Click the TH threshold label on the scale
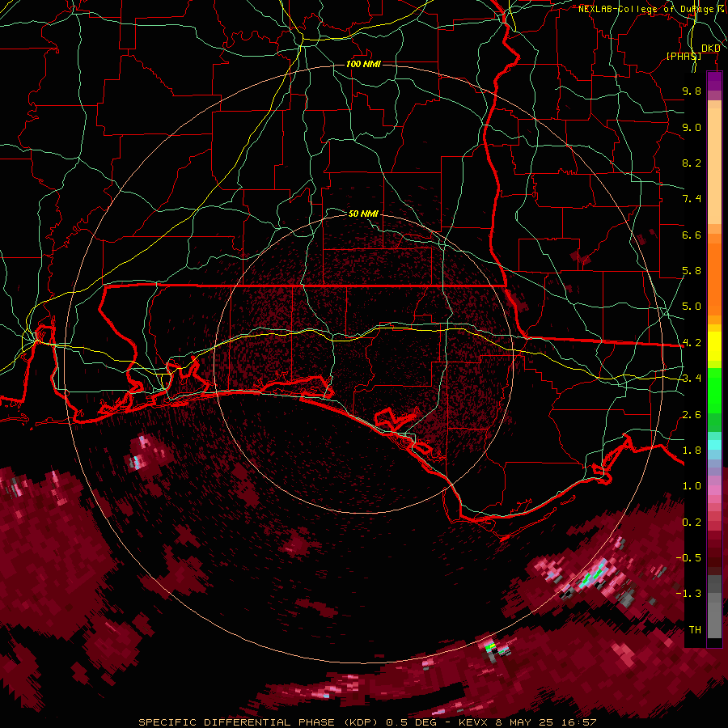The width and height of the screenshot is (728, 728). click(x=695, y=630)
